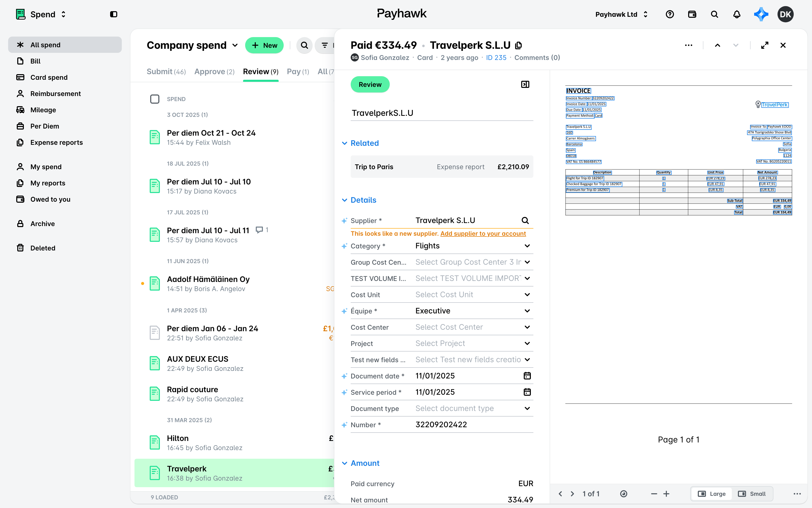Collapse the left sidebar panel
The image size is (812, 508).
(x=113, y=14)
